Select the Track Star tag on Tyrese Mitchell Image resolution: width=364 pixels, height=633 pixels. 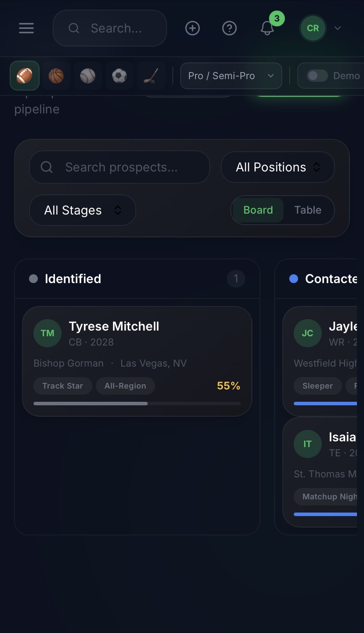[x=62, y=386]
